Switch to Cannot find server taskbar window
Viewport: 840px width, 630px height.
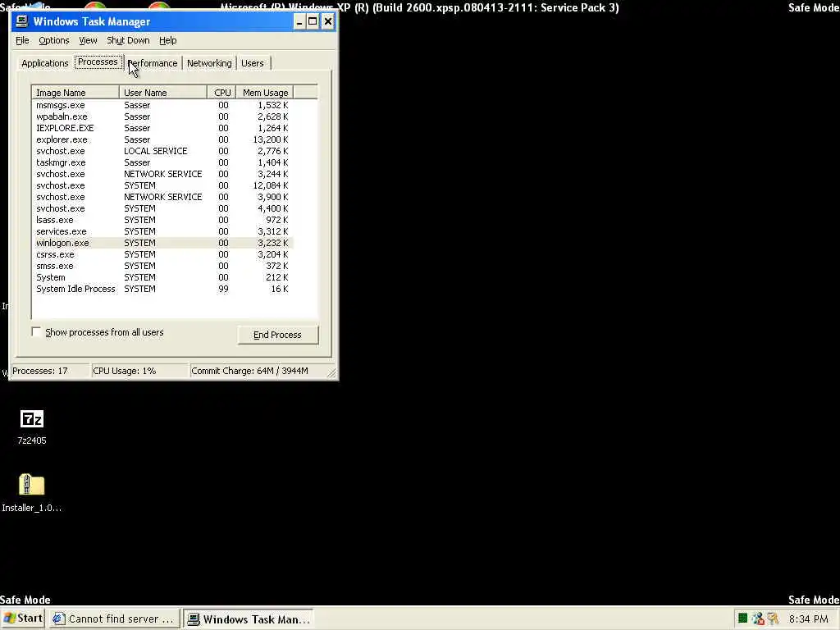click(x=113, y=619)
